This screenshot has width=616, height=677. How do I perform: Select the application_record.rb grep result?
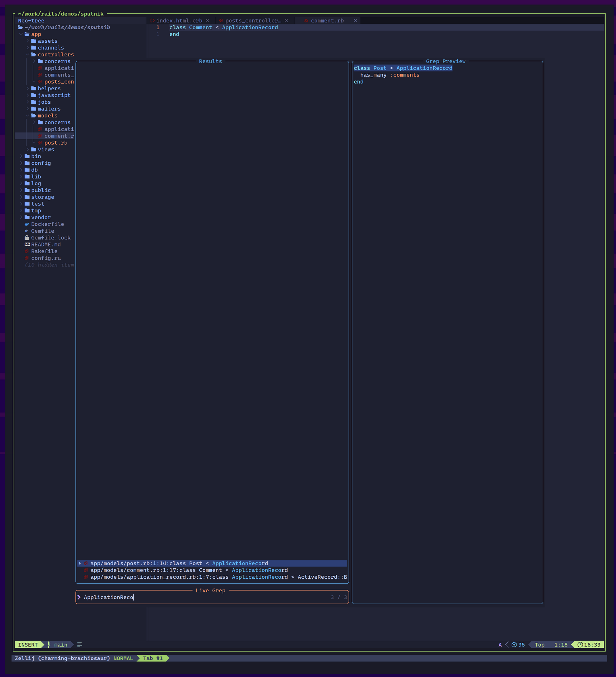189,577
